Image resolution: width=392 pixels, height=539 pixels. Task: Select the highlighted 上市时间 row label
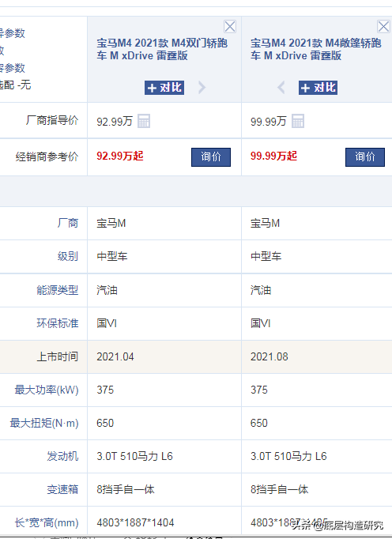tap(58, 356)
